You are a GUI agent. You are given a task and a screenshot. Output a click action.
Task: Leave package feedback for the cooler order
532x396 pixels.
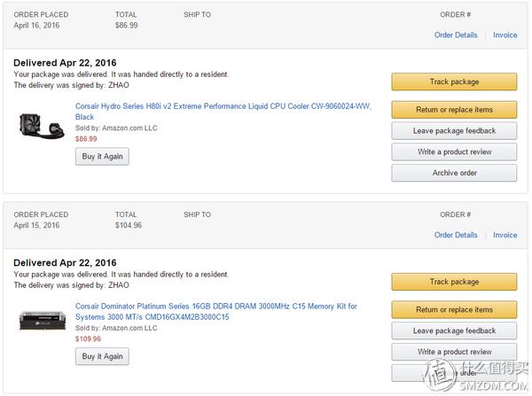tap(454, 131)
